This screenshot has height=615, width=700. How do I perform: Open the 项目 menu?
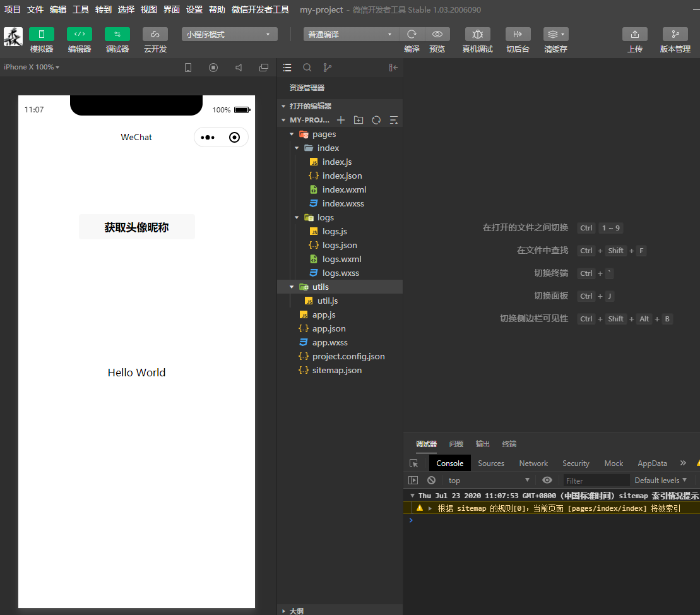[12, 9]
